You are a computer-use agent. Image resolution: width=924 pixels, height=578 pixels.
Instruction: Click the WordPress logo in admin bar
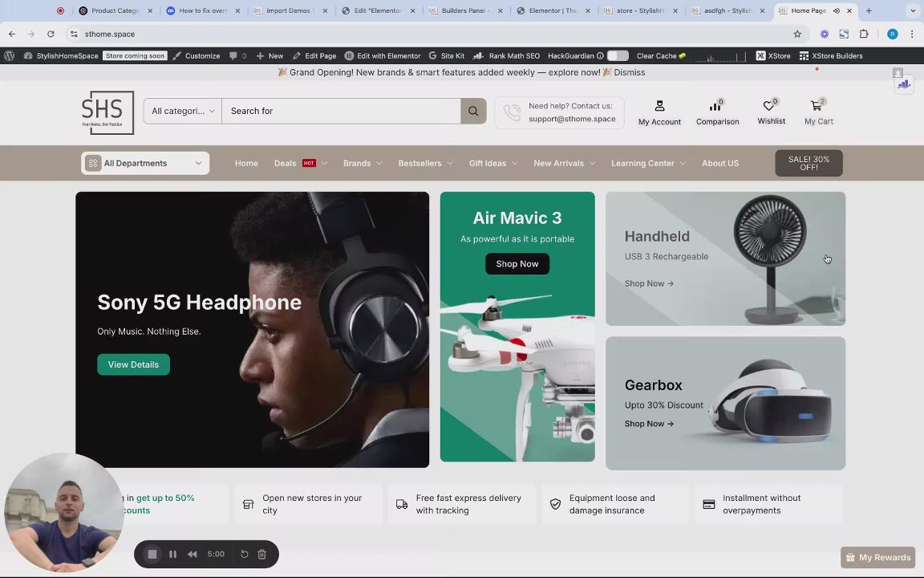point(9,55)
